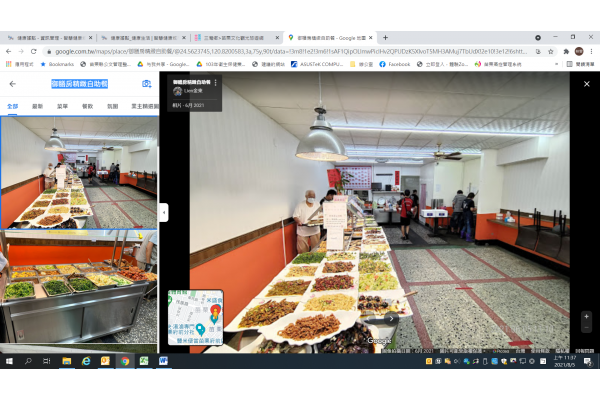Return to place details with back arrow
The image size is (600, 400).
point(13,84)
